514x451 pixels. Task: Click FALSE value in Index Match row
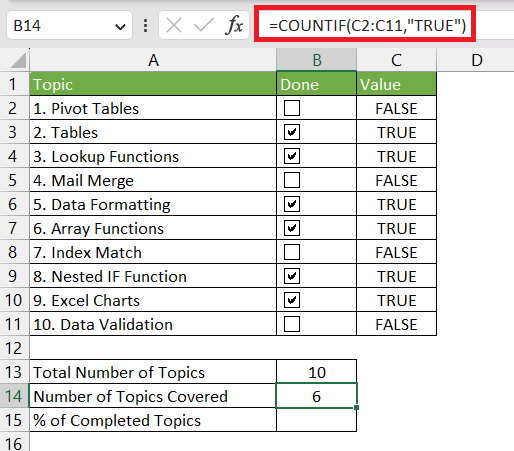[x=396, y=252]
